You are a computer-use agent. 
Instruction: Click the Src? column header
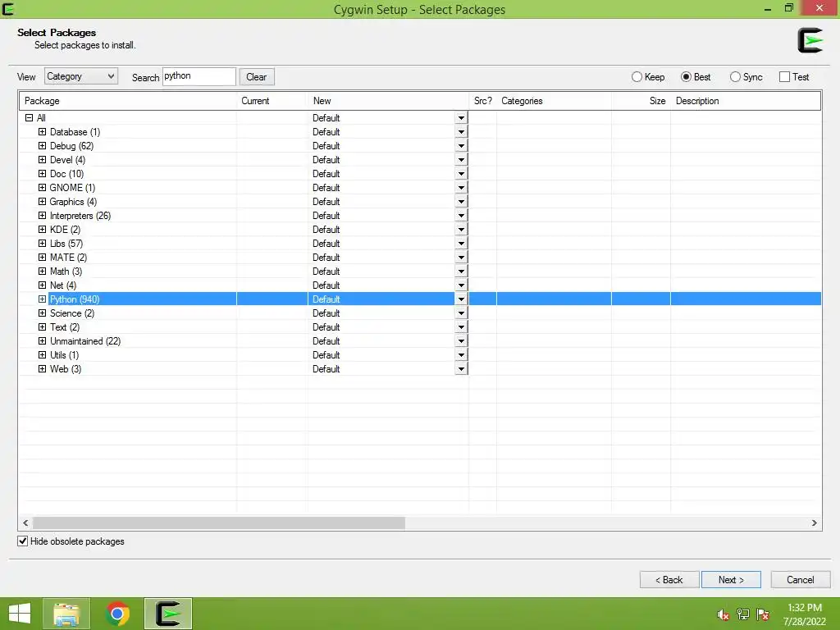[482, 101]
